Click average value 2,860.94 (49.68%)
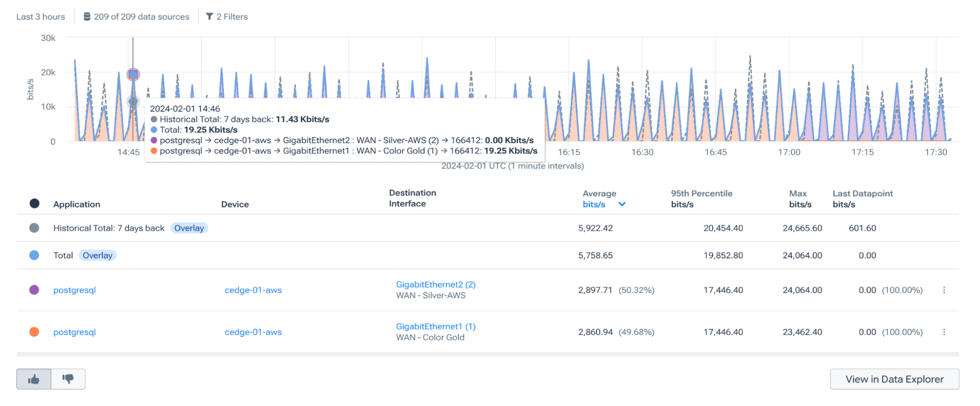Screen dimensions: 980x406 616,332
